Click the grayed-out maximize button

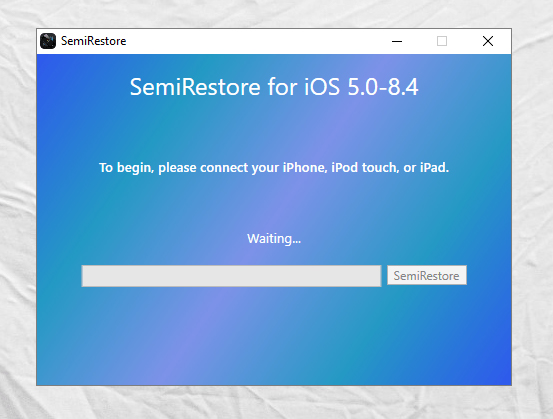[x=442, y=41]
